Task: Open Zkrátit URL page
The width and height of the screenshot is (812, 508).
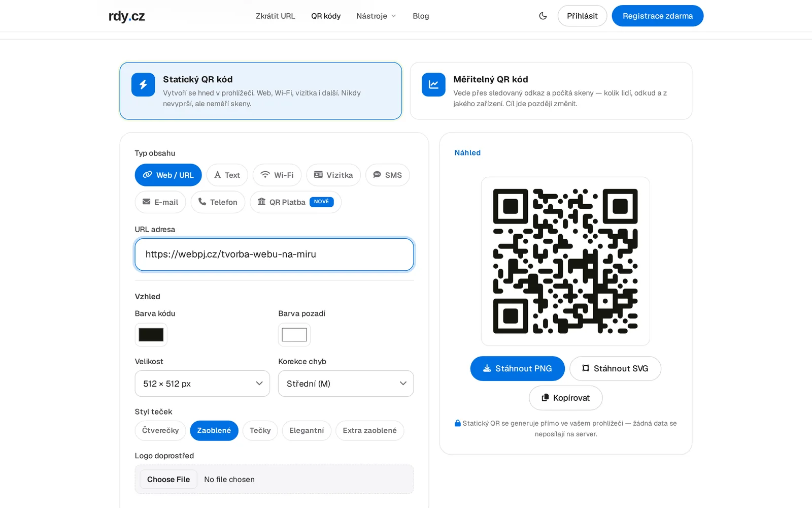Action: tap(275, 16)
